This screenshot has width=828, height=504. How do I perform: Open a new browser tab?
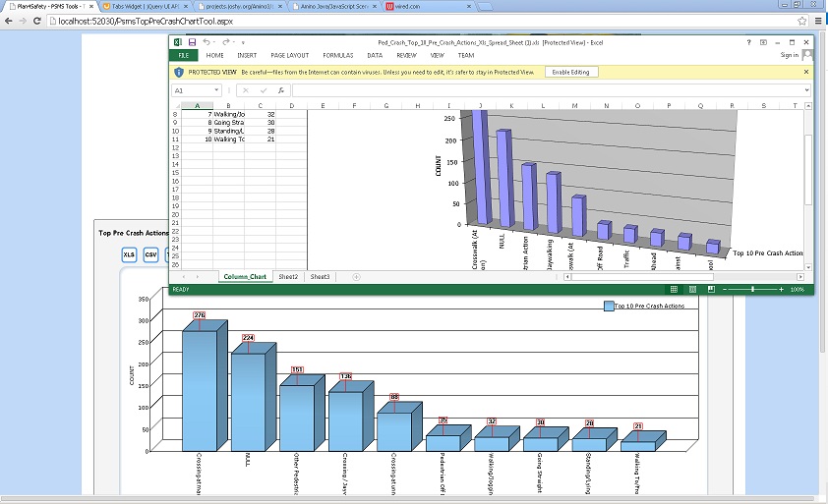click(485, 6)
